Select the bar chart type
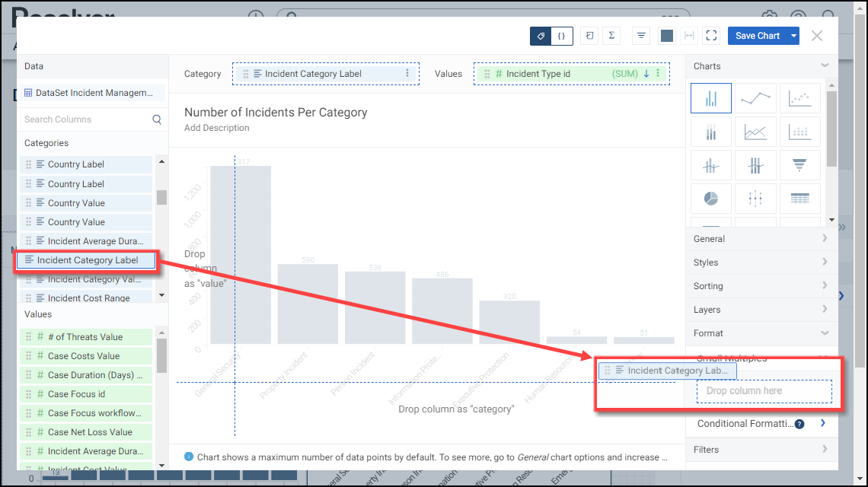Viewport: 868px width, 487px height. pos(711,98)
